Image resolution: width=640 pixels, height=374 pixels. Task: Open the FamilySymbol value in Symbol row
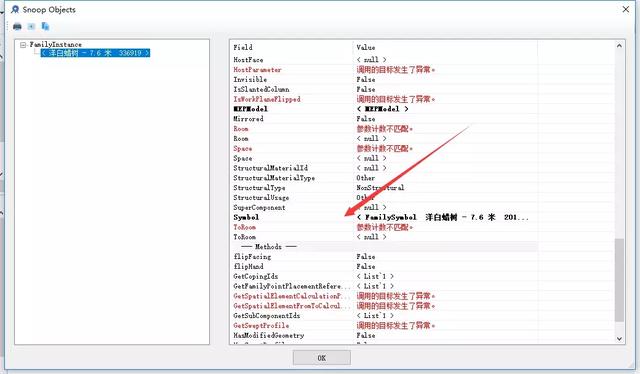click(x=442, y=217)
